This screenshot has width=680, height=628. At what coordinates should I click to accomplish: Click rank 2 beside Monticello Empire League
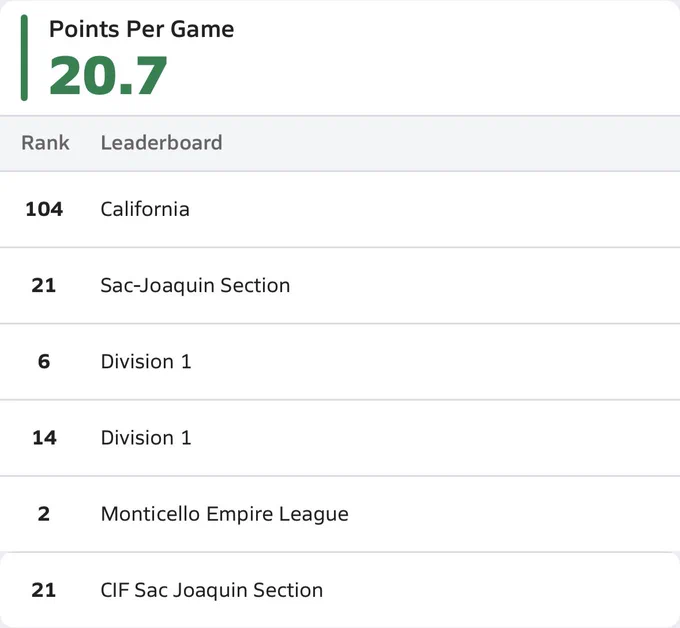(44, 514)
